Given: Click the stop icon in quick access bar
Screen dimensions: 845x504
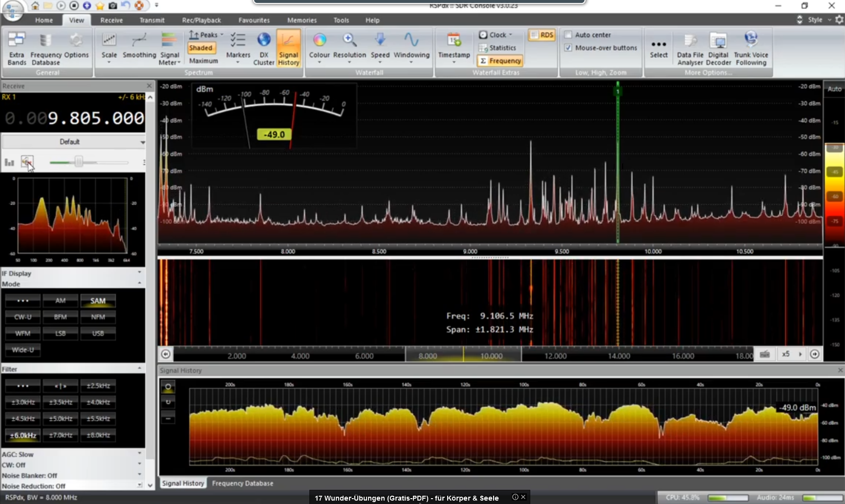Looking at the screenshot, I should (74, 5).
